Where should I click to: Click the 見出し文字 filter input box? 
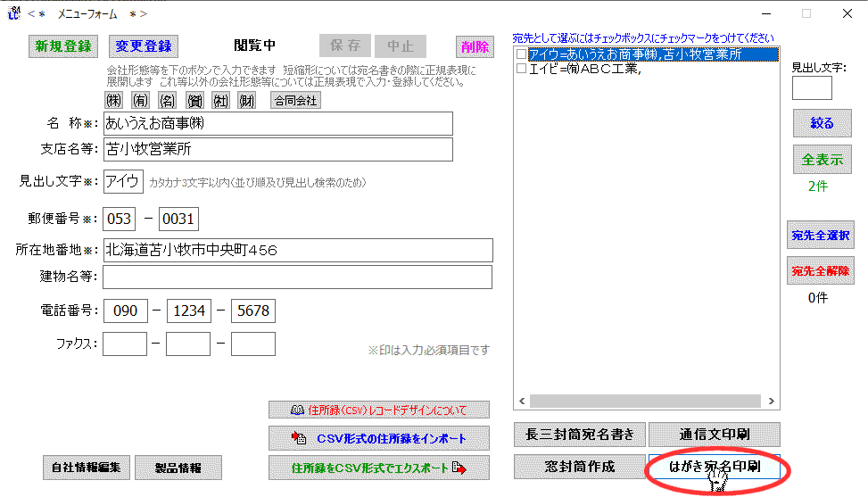pyautogui.click(x=812, y=88)
